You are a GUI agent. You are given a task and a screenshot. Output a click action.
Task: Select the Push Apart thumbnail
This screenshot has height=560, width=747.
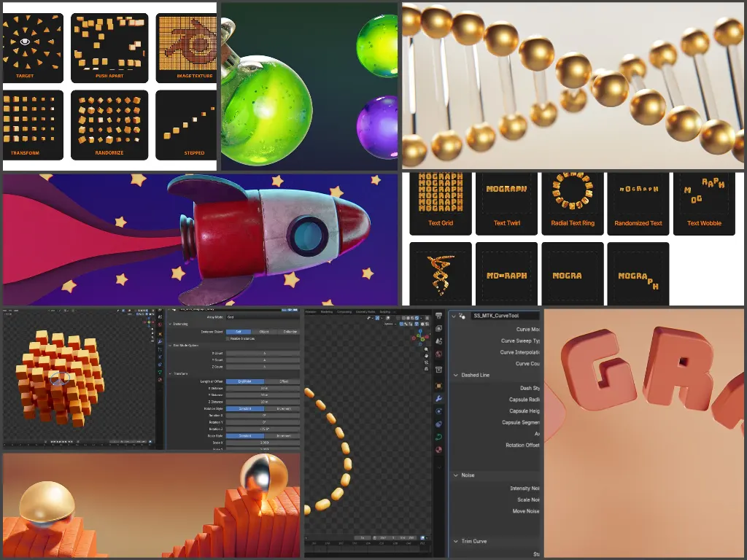click(109, 47)
